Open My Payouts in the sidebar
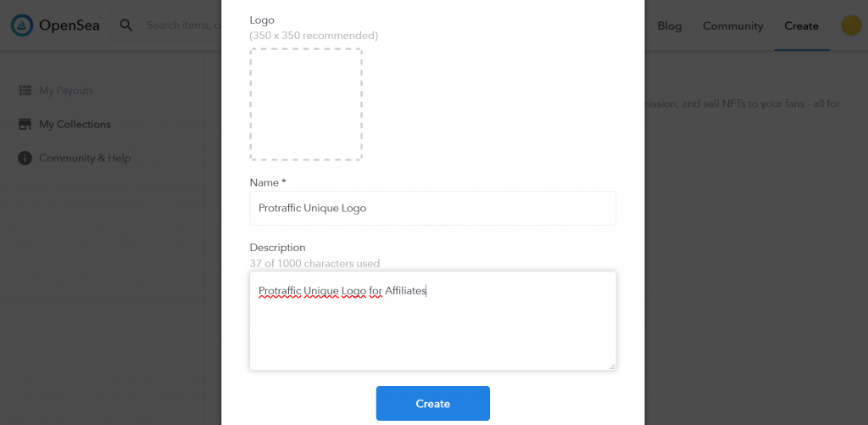Viewport: 868px width, 425px height. coord(66,91)
